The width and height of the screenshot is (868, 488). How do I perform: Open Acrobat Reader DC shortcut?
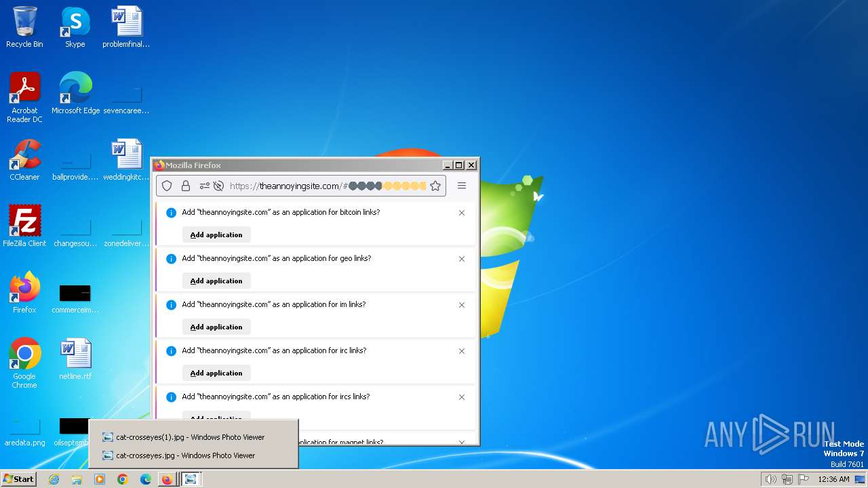(24, 97)
